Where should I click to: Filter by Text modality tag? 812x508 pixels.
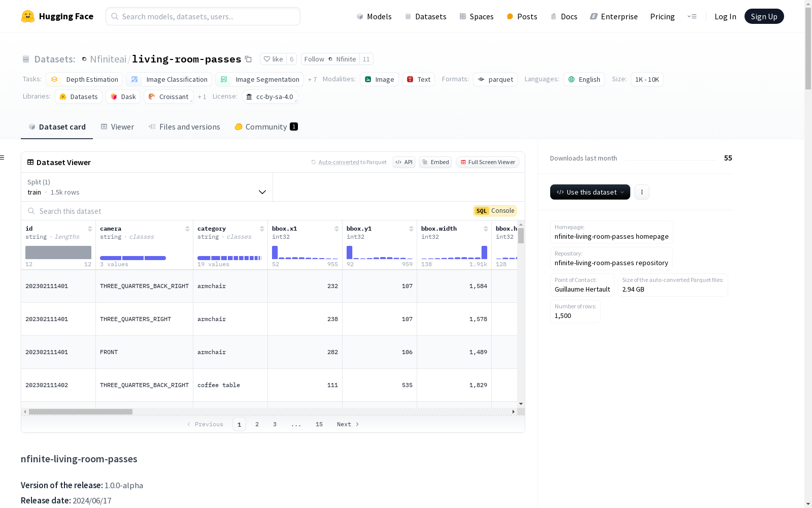point(418,79)
